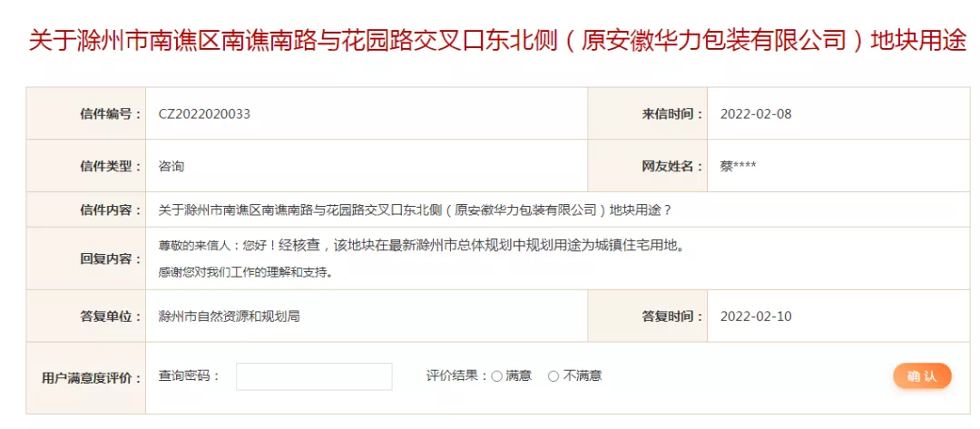Click the 信件编号 label cell
The height and width of the screenshot is (429, 980).
pyautogui.click(x=85, y=113)
